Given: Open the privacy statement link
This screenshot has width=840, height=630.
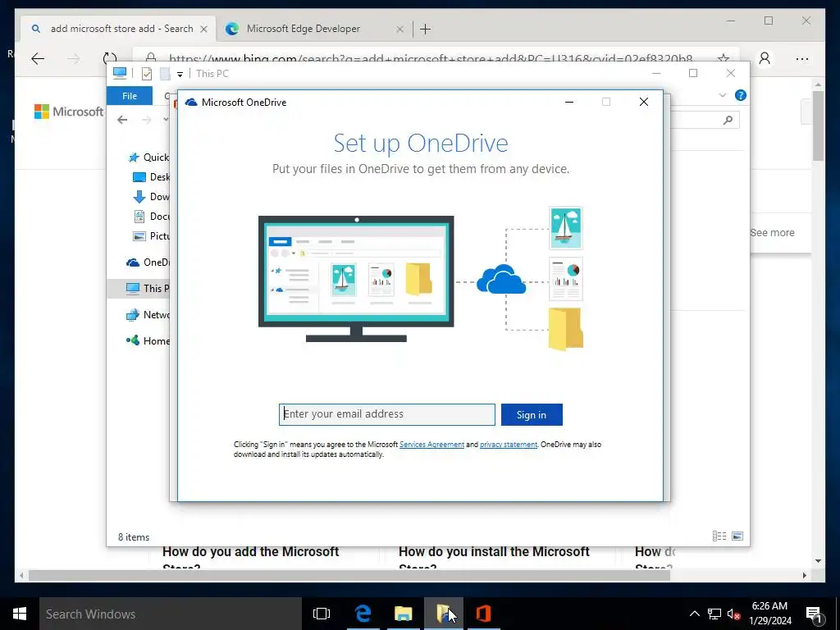Looking at the screenshot, I should [509, 445].
